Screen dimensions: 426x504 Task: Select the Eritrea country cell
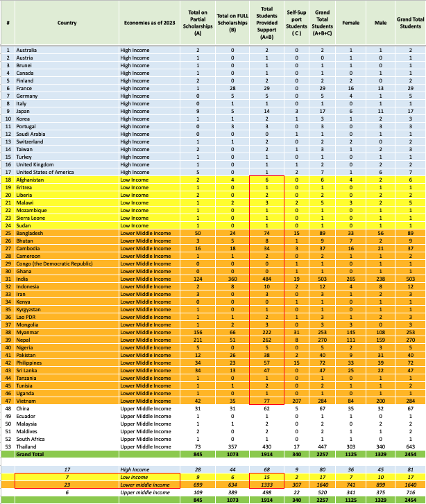point(67,187)
